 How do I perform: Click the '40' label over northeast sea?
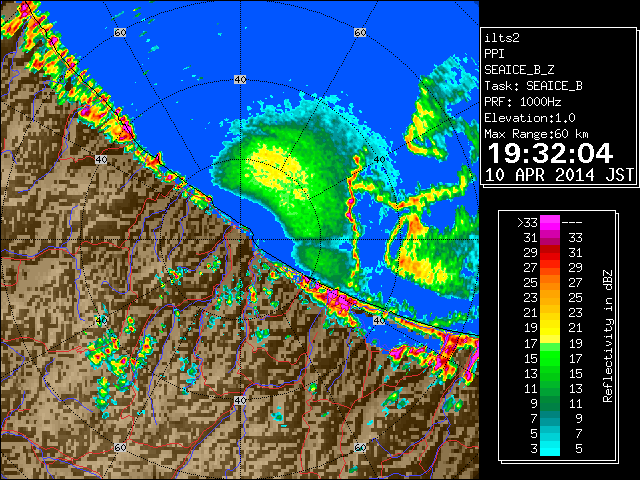pos(379,160)
